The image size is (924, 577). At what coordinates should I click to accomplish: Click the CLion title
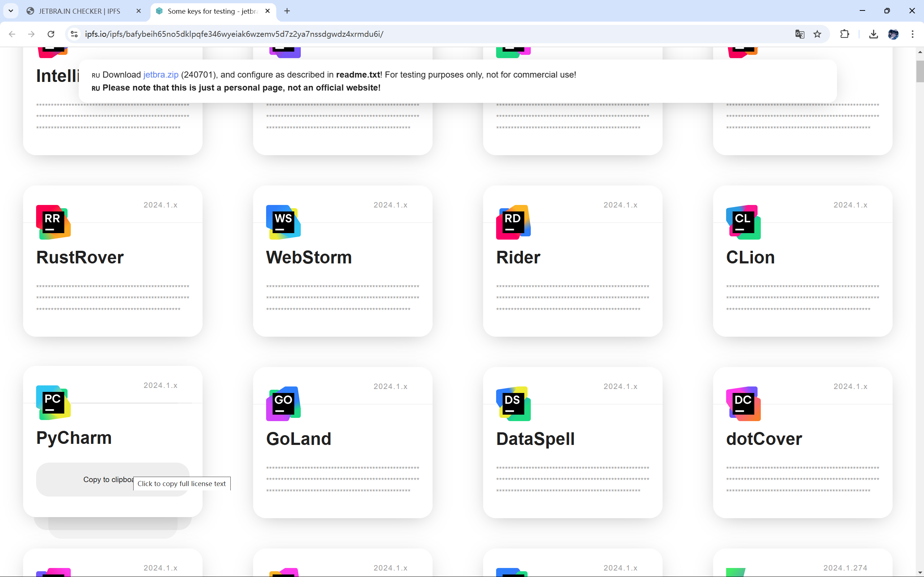point(750,257)
